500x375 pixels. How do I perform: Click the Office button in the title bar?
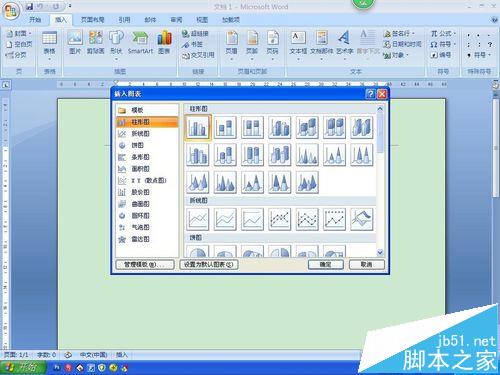coord(11,11)
